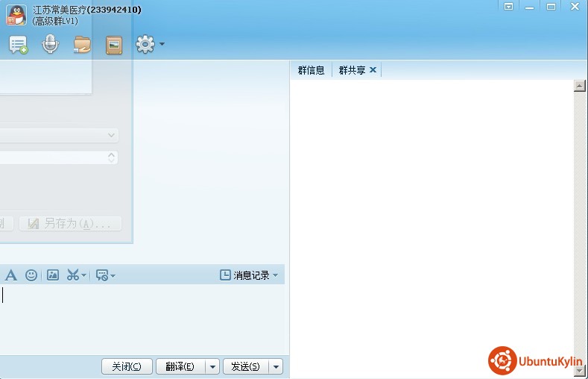588x379 pixels.
Task: Expand the screenshot scissors dropdown arrow
Action: tap(84, 276)
